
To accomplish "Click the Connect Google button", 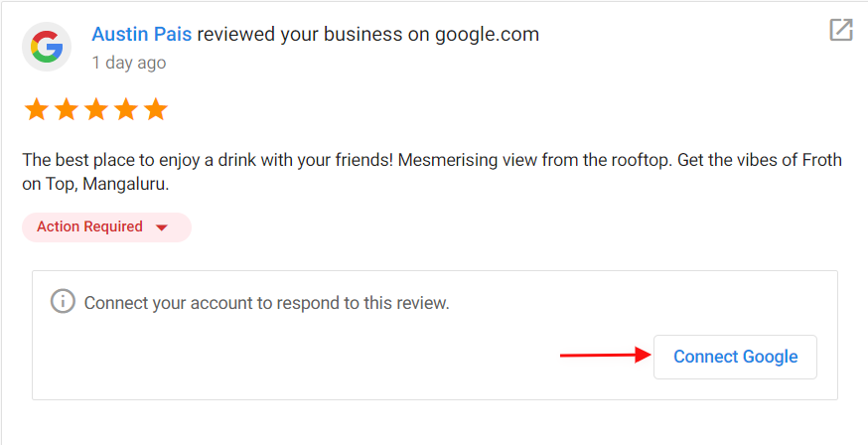I will click(x=735, y=357).
